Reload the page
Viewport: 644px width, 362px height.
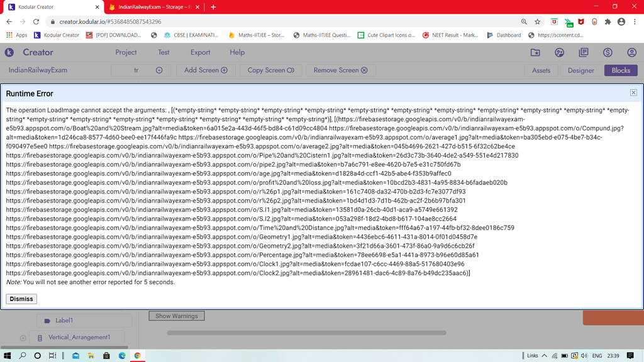pyautogui.click(x=36, y=21)
